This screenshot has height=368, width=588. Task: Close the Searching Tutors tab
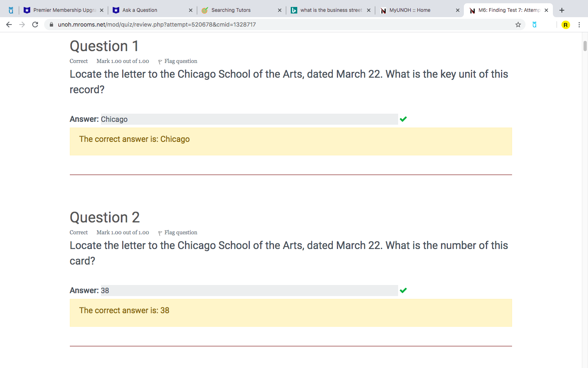click(x=280, y=10)
